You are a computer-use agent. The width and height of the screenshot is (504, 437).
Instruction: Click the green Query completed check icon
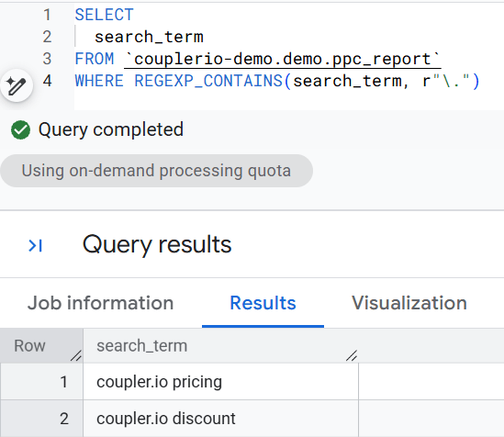(20, 129)
